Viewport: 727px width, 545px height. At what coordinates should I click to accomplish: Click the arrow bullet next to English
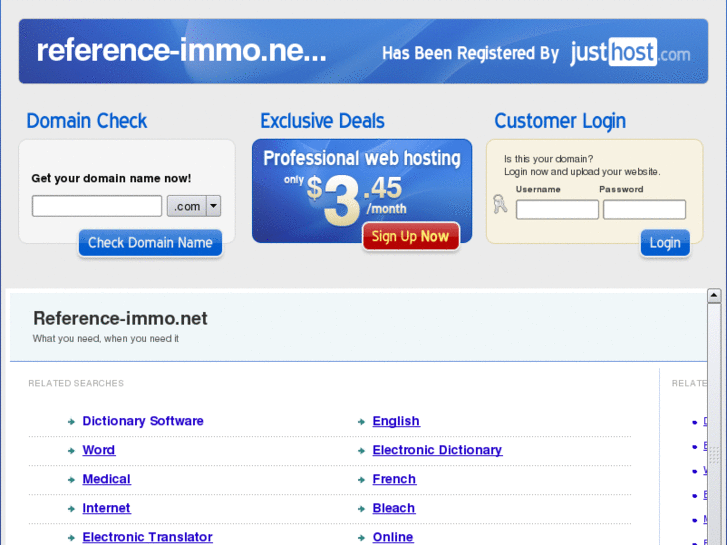tap(362, 422)
